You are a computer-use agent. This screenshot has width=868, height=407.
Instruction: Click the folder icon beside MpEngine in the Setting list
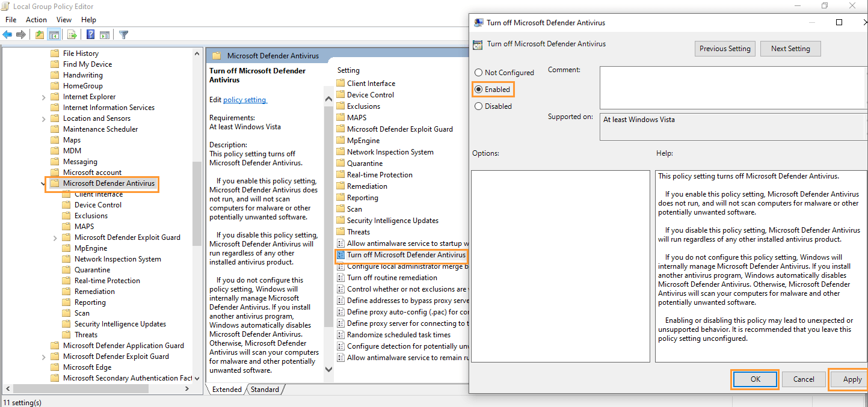coord(340,141)
